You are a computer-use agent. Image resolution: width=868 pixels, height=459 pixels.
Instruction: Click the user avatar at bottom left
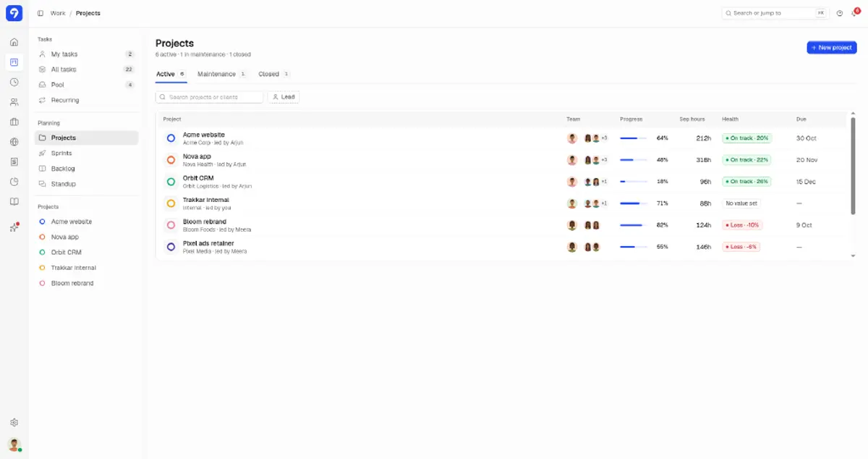(14, 445)
